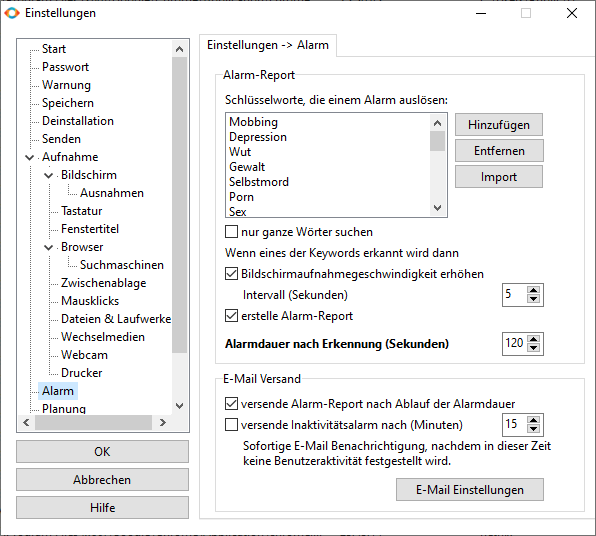Open Suchmaschinen settings
The height and width of the screenshot is (536, 596).
point(122,265)
